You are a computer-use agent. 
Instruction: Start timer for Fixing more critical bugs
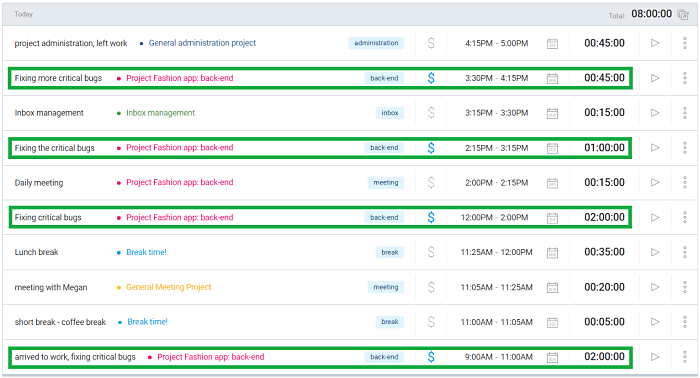coord(655,78)
